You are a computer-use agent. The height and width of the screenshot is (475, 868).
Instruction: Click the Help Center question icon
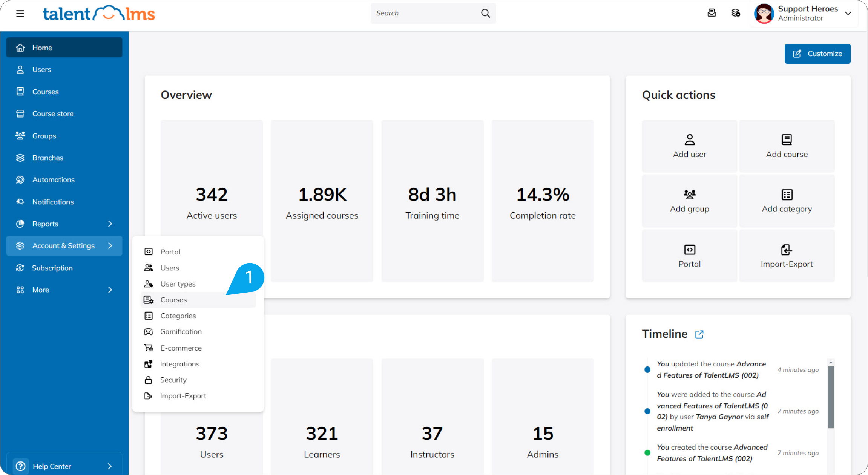pos(20,466)
